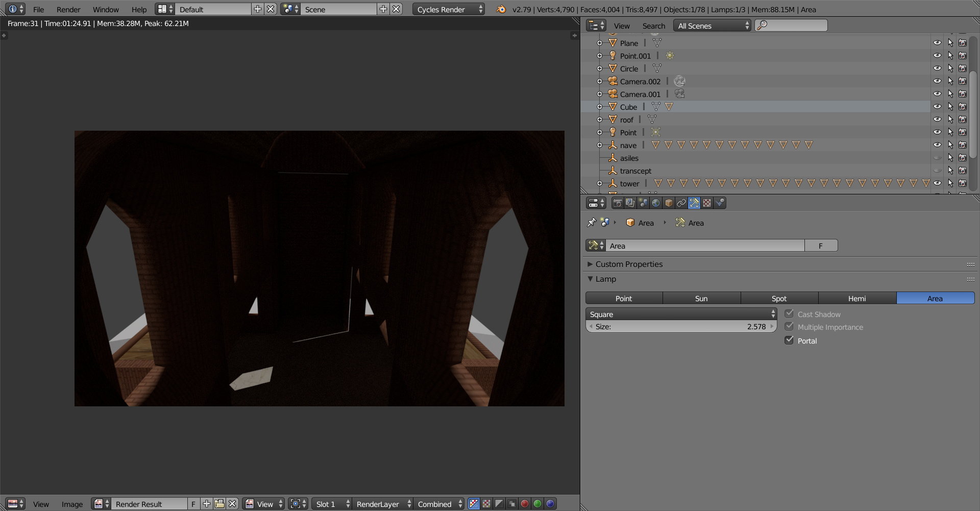Open the Object properties tab (cube icon)
Viewport: 980px width, 511px height.
click(669, 203)
